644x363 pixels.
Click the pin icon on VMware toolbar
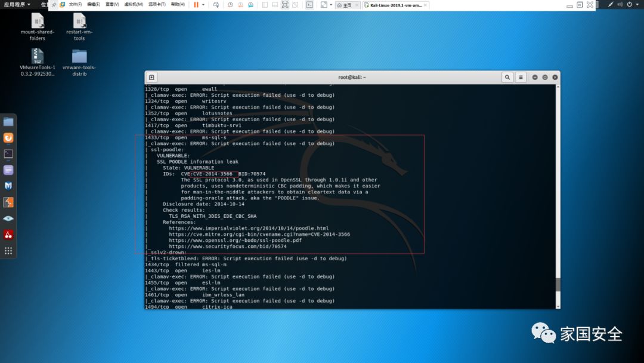54,5
